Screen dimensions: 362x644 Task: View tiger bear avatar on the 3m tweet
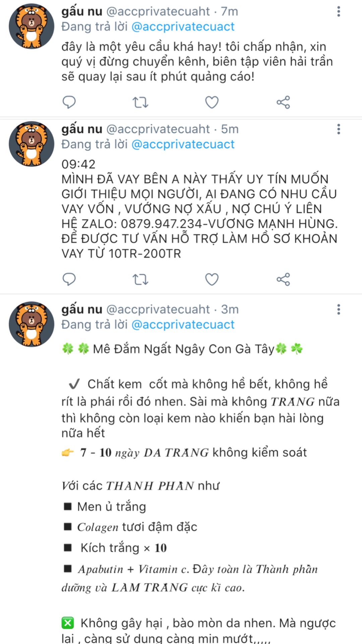[31, 324]
